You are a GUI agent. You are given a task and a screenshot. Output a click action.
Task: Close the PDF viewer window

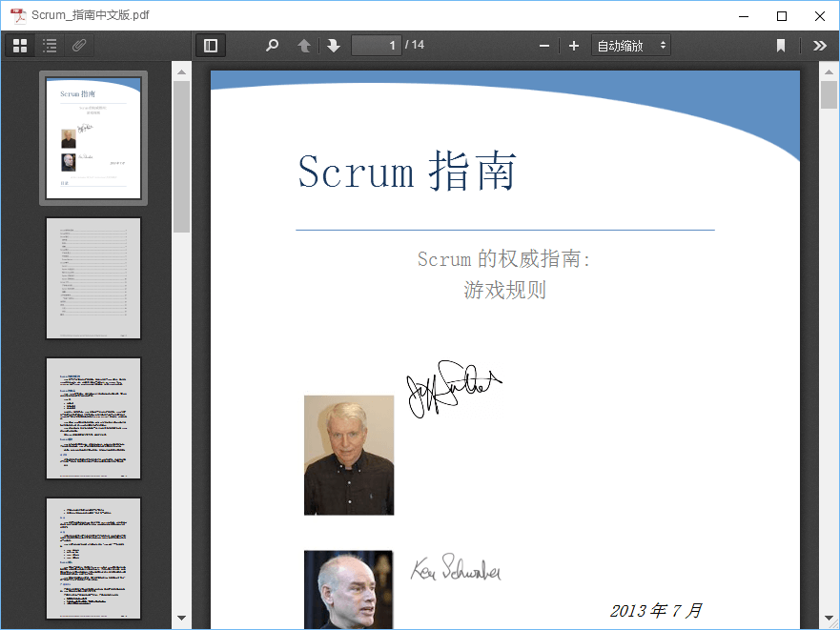pos(820,16)
